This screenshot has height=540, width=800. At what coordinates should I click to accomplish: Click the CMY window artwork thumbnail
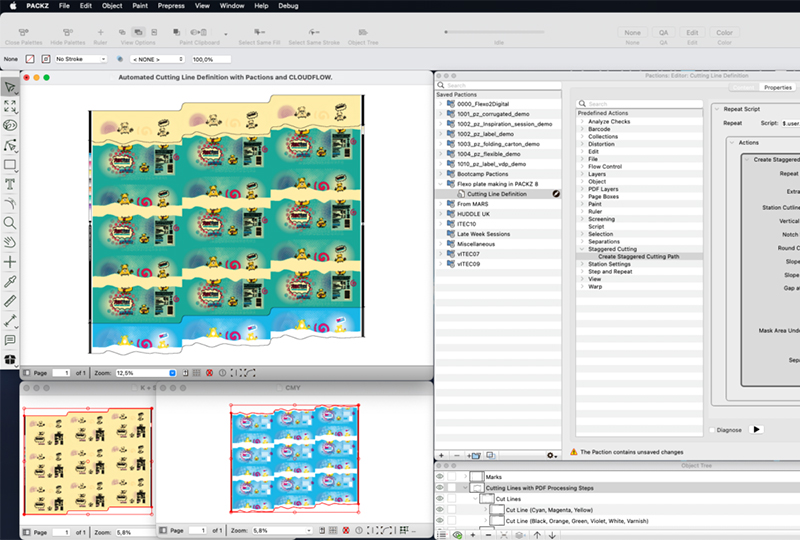294,458
